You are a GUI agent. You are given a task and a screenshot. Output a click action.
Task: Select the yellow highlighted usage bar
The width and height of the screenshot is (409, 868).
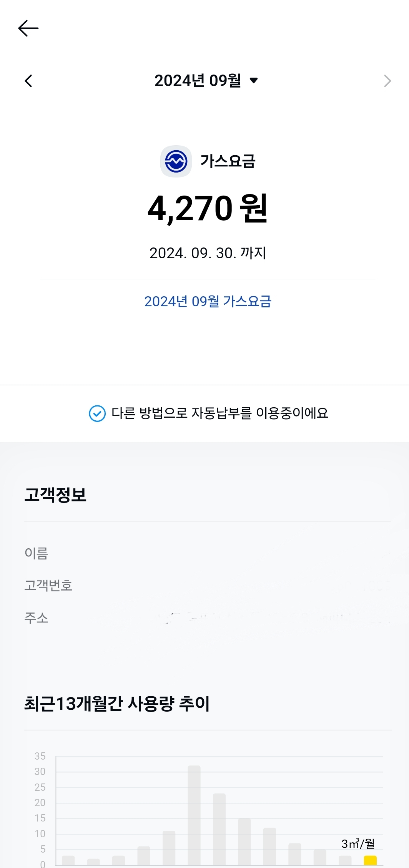point(370,860)
